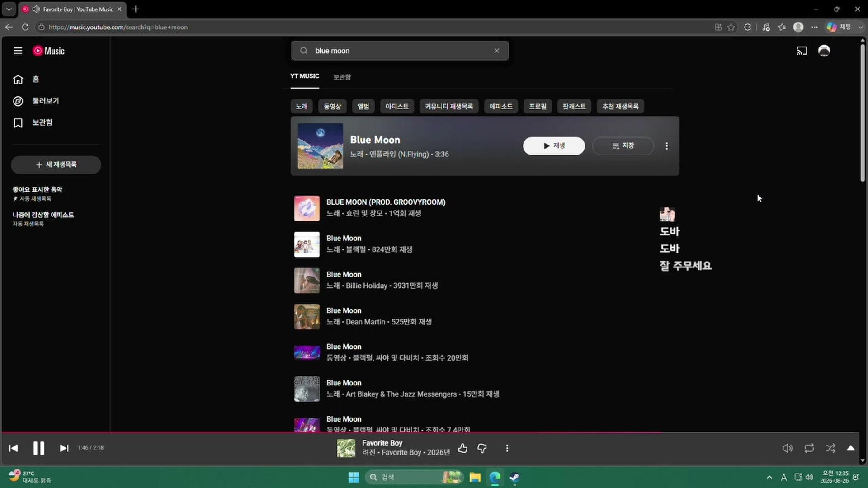Play BLUE MOON (PROD. GROOVYROOM) thumbnail
The image size is (868, 488).
click(x=307, y=208)
